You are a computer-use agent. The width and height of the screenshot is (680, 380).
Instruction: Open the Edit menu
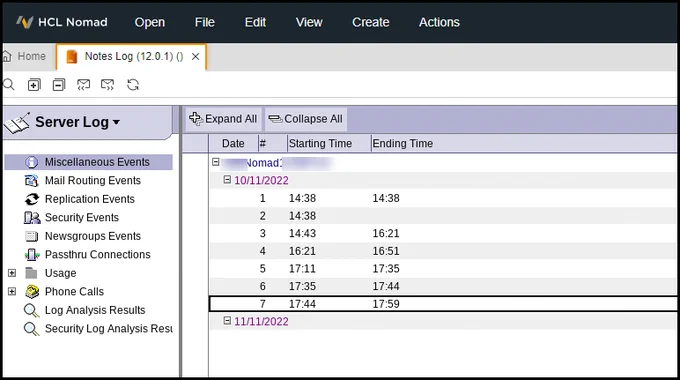pyautogui.click(x=255, y=22)
